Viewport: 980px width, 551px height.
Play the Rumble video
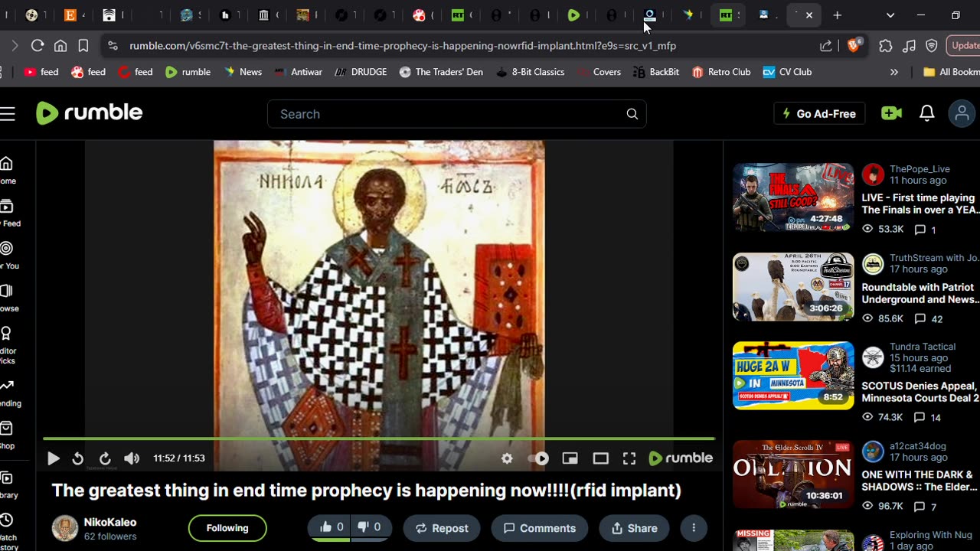(x=53, y=458)
